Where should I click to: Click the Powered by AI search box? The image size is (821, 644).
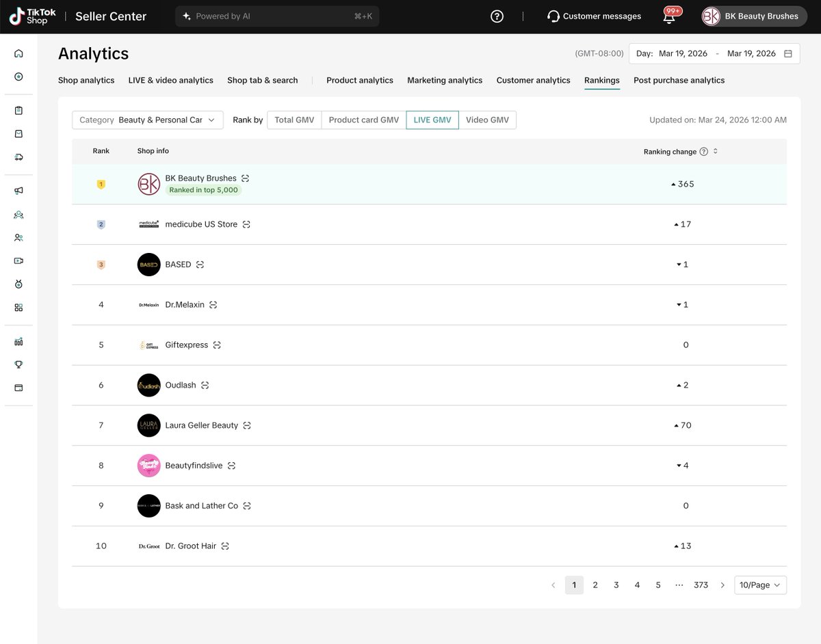tap(277, 16)
